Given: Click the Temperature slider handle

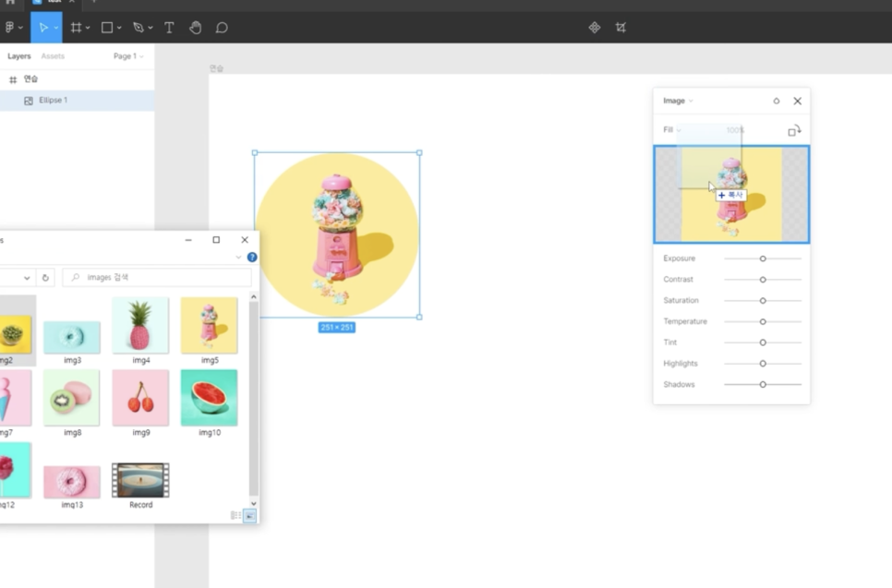Looking at the screenshot, I should 763,321.
